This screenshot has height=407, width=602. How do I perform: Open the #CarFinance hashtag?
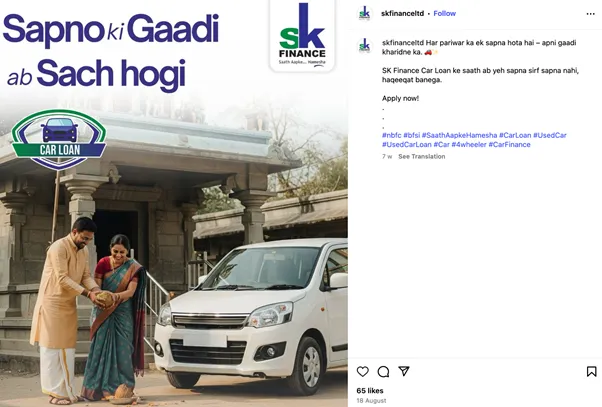click(509, 144)
